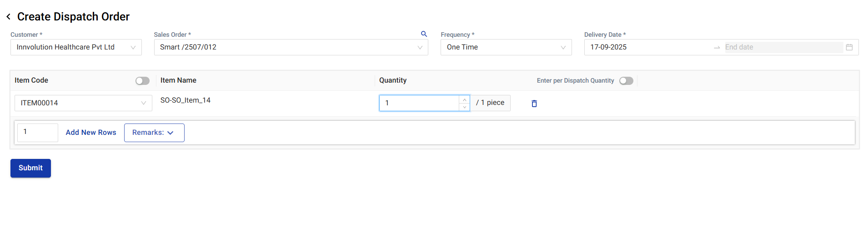Open the ITEM00014 item code dropdown
868x252 pixels.
point(83,103)
